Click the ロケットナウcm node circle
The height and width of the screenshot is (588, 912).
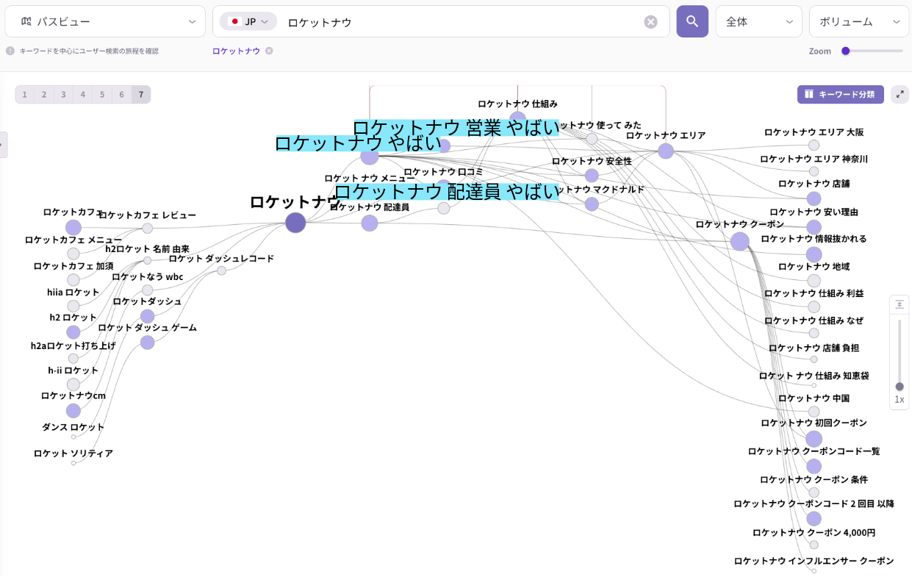coord(73,411)
